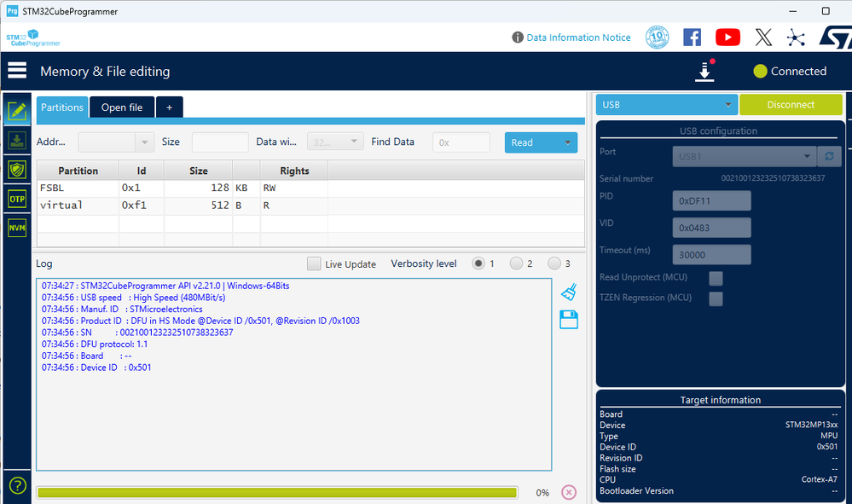852x504 pixels.
Task: Click the Id column header
Action: [142, 171]
